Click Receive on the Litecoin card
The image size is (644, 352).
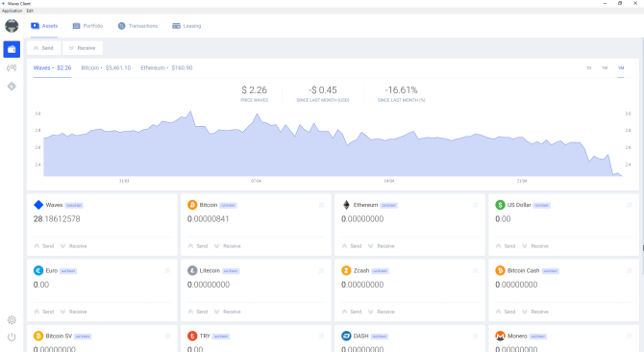(228, 312)
